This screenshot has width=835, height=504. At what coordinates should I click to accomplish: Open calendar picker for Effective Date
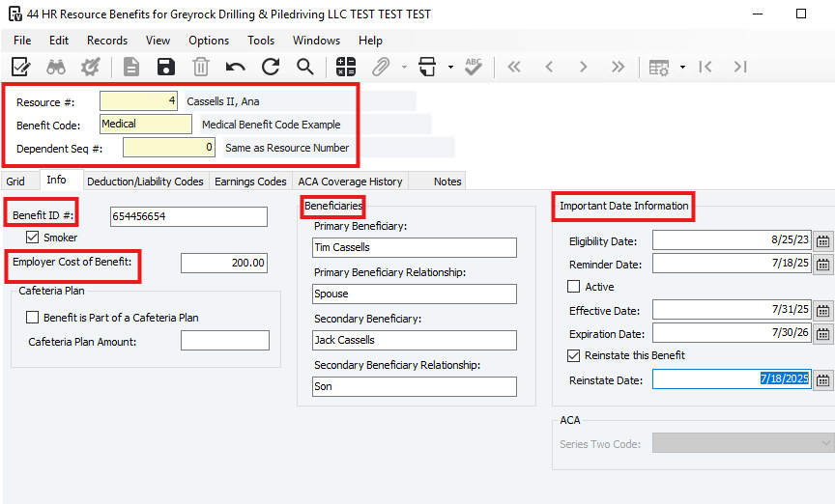(822, 310)
